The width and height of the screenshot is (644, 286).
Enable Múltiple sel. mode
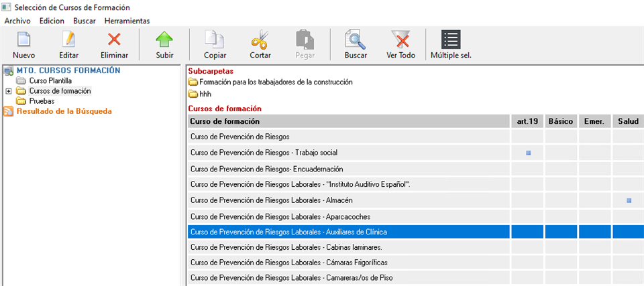point(451,40)
